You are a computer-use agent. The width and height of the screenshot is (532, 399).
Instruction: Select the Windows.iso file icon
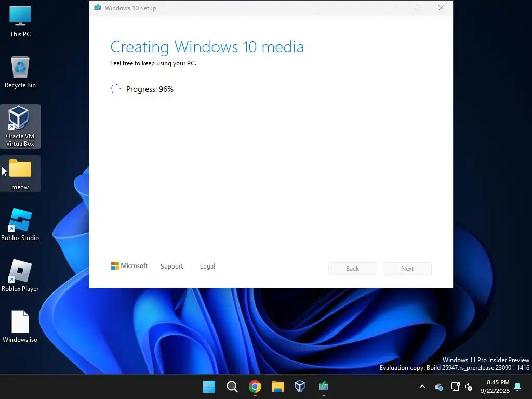point(20,327)
